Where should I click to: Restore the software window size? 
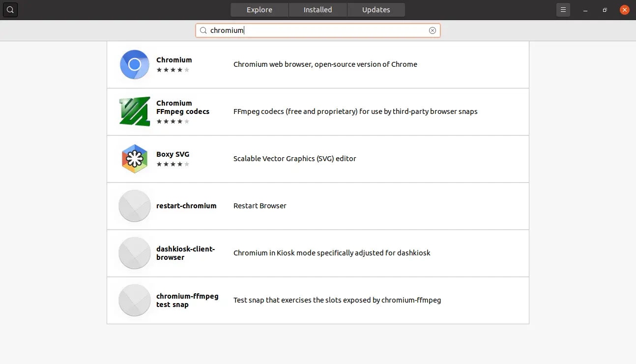click(605, 10)
